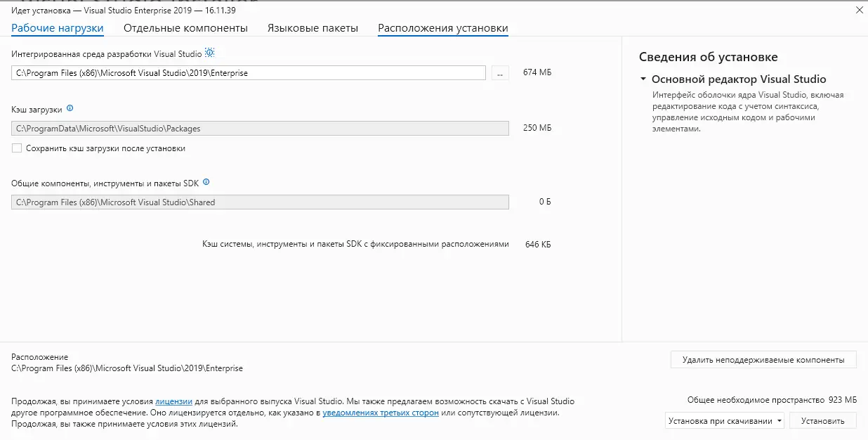Image resolution: width=868 pixels, height=440 pixels.
Task: Select the "Расположения установки" tab
Action: pos(442,27)
